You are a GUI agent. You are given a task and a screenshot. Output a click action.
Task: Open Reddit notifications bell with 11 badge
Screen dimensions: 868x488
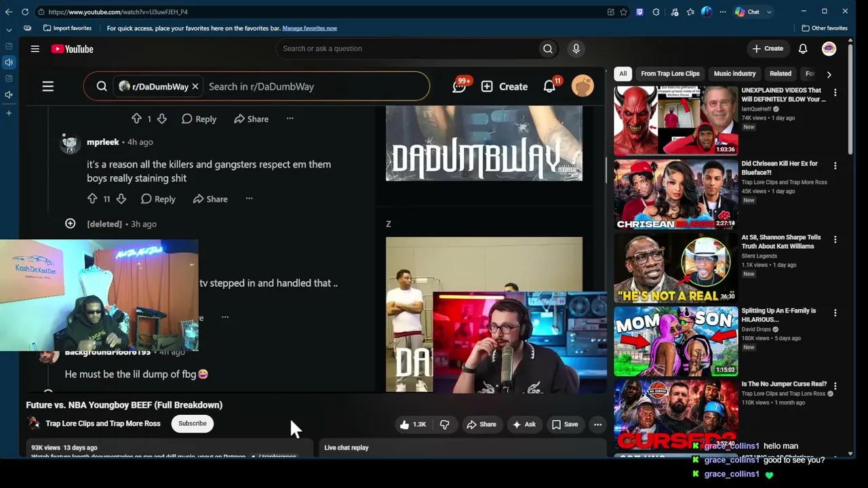point(550,86)
